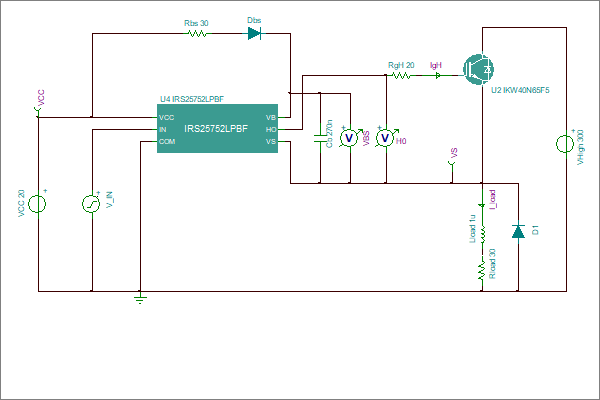600x400 pixels.
Task: Click the VCC pin label on IC
Action: pos(166,118)
